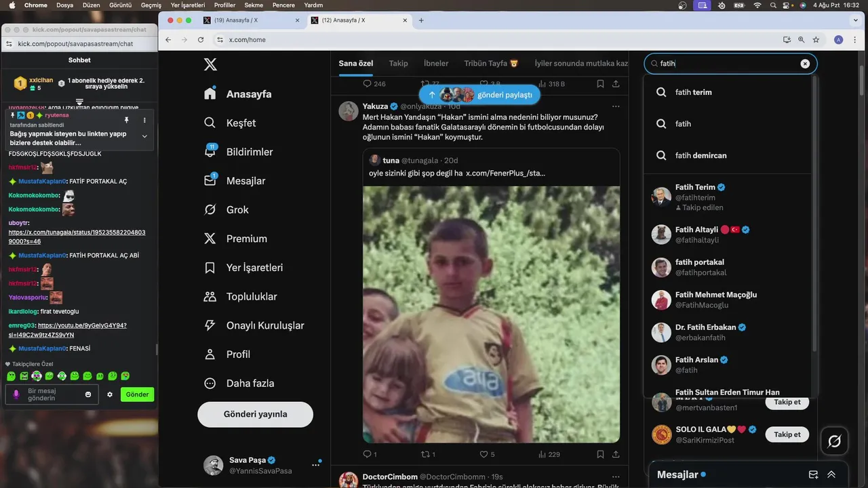Open the Fatih Arslan profile result

click(x=727, y=365)
